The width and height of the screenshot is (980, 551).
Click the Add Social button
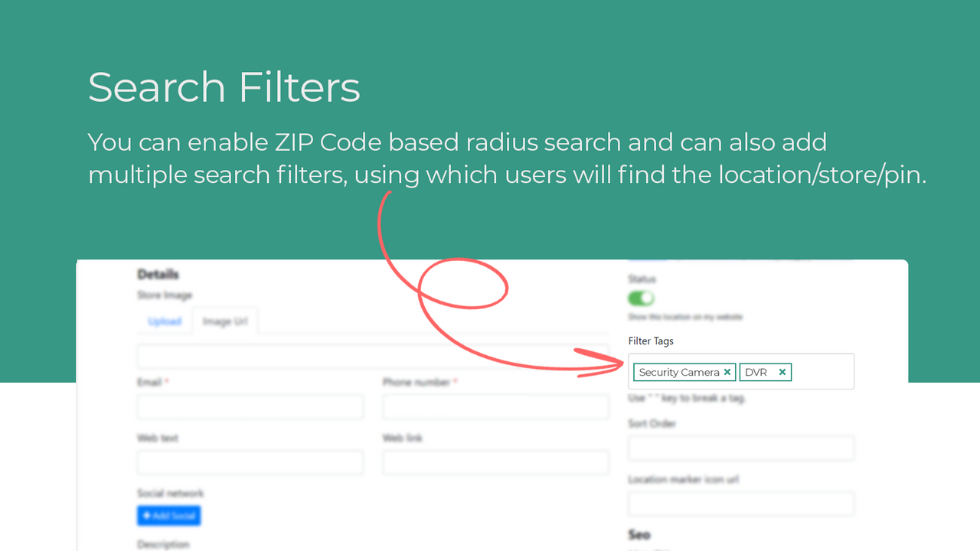pyautogui.click(x=169, y=516)
